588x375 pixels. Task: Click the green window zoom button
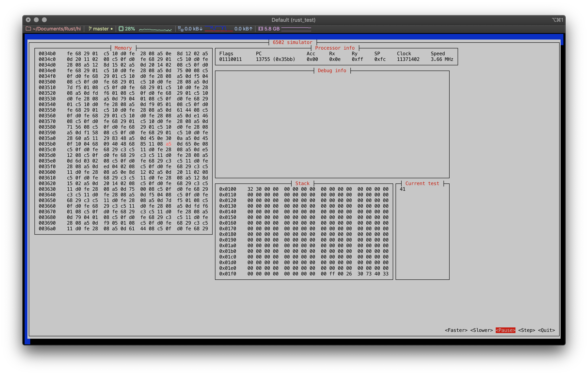[44, 20]
